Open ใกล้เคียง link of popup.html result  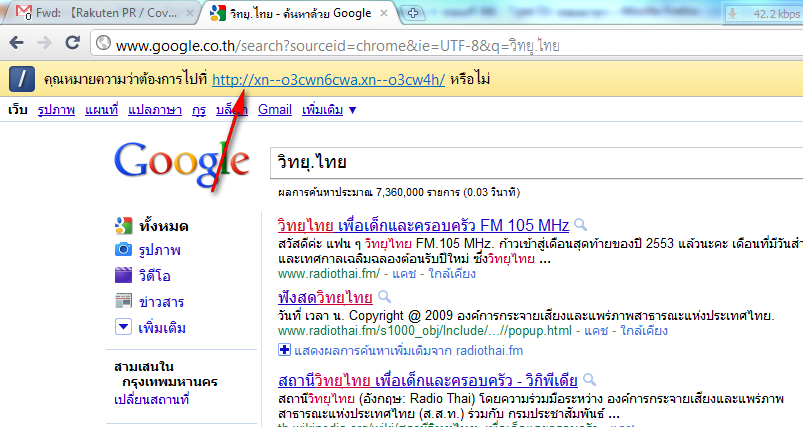pos(644,331)
